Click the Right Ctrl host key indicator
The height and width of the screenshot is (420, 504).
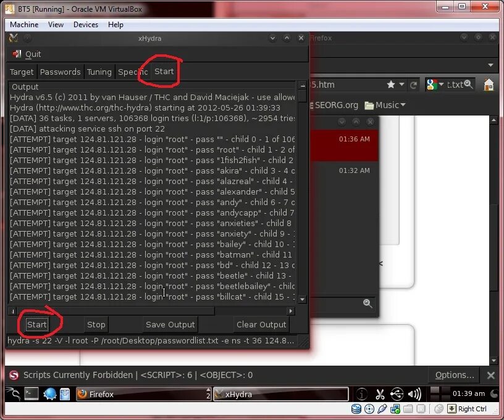point(468,409)
